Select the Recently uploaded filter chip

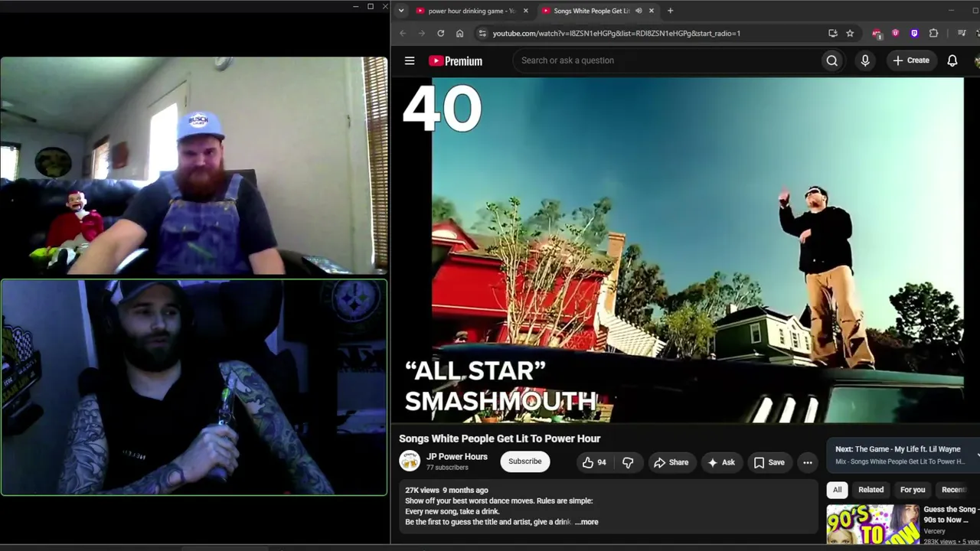957,490
